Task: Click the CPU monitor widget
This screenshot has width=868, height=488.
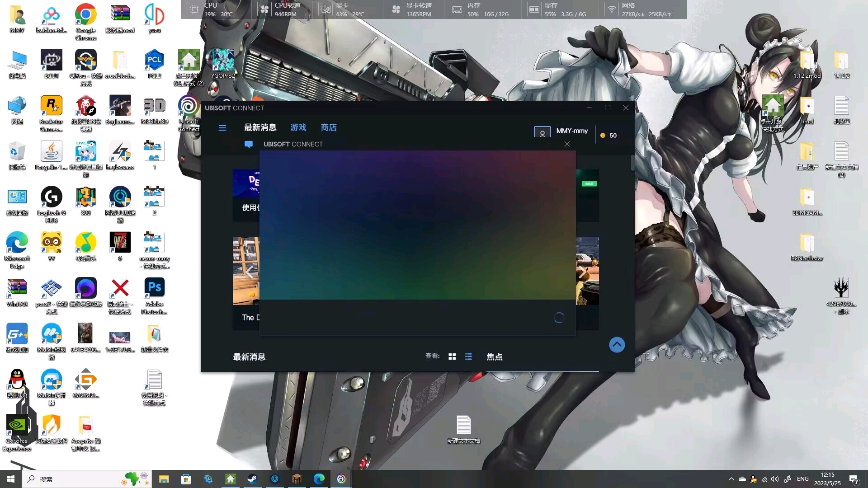Action: click(x=216, y=9)
